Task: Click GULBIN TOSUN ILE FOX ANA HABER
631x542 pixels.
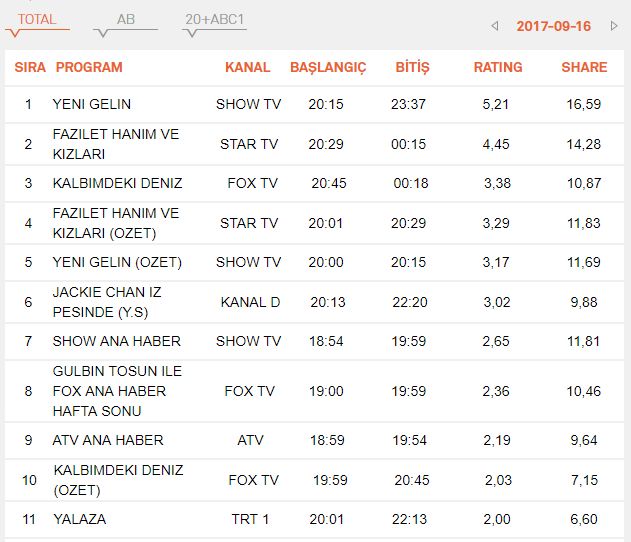Action: [117, 391]
